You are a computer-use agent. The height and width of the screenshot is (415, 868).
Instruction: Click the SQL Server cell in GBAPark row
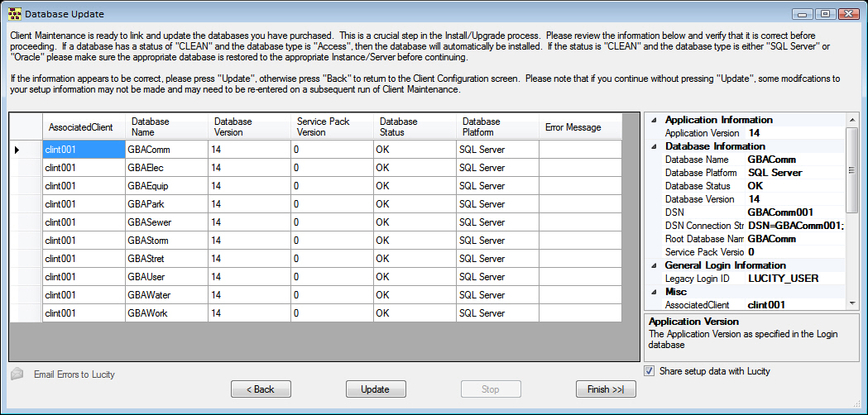[x=497, y=204]
